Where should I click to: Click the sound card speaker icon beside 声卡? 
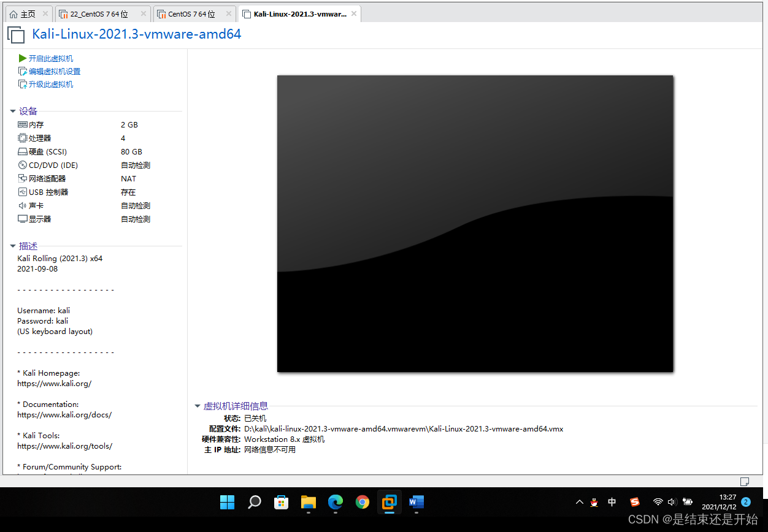coord(23,205)
